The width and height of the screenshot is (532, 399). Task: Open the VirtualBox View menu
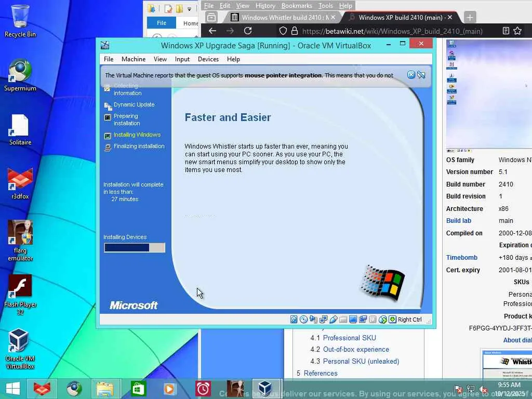160,59
